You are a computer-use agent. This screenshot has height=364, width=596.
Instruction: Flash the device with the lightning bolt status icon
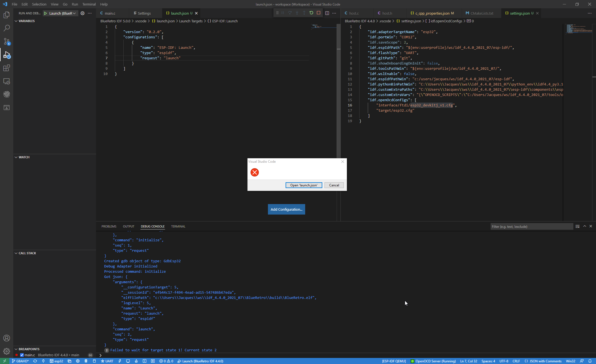pos(119,361)
